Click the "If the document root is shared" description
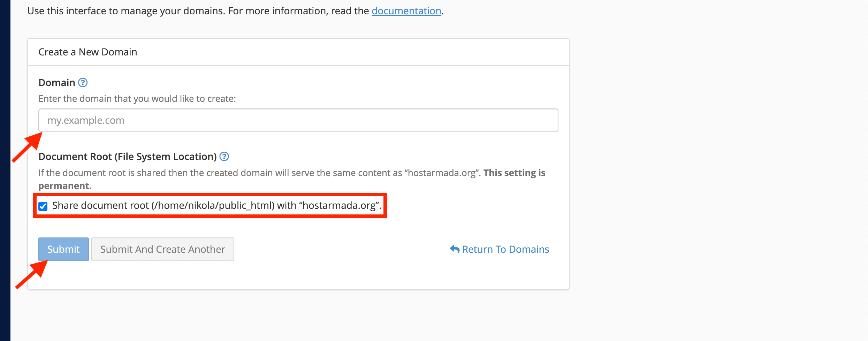 [x=258, y=173]
